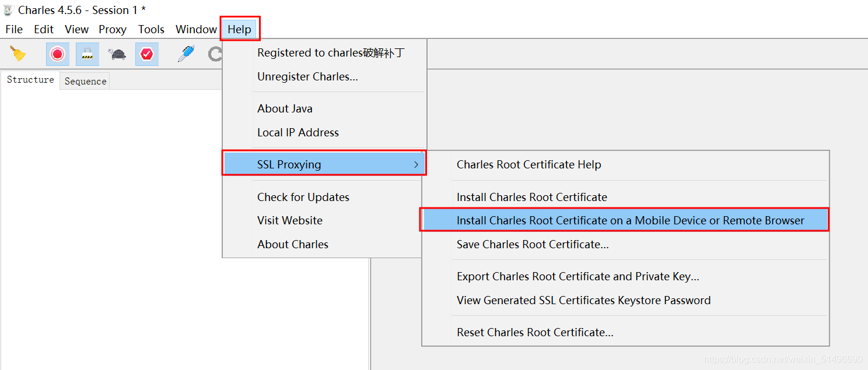Image resolution: width=868 pixels, height=370 pixels.
Task: Toggle breakpoints red hexagon icon
Action: 146,54
